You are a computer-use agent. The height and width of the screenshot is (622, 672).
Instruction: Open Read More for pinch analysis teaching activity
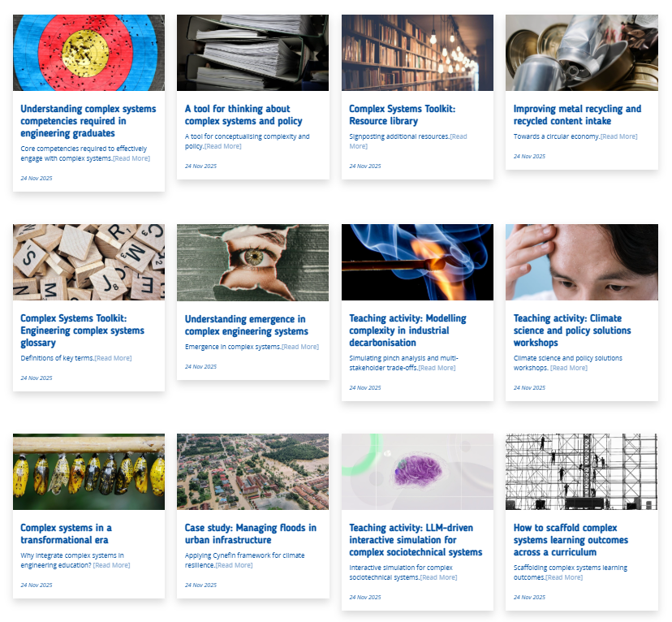pyautogui.click(x=437, y=368)
